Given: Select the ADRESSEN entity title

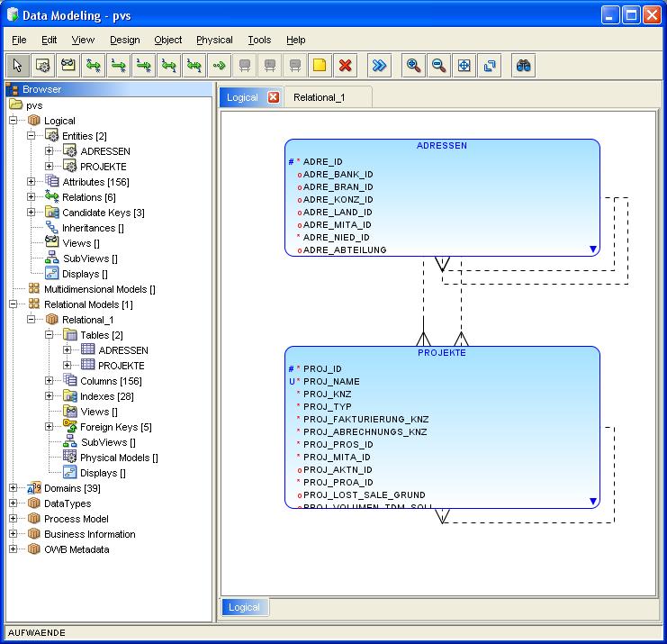Looking at the screenshot, I should [x=442, y=146].
